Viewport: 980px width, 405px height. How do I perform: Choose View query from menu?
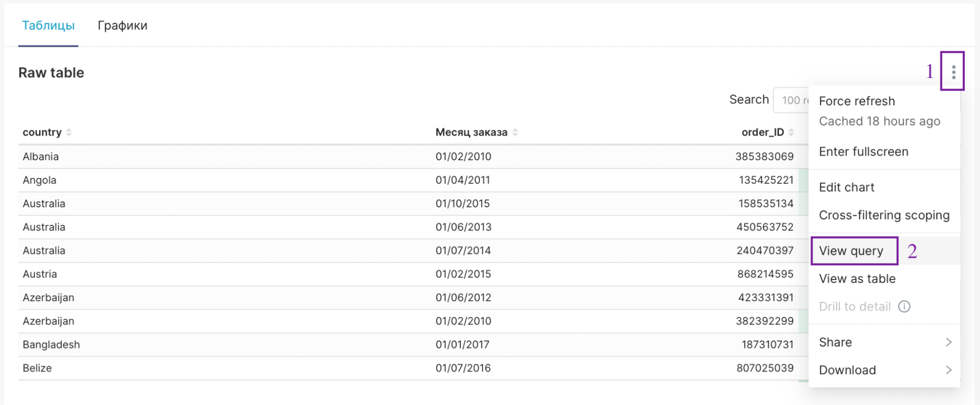(x=851, y=251)
